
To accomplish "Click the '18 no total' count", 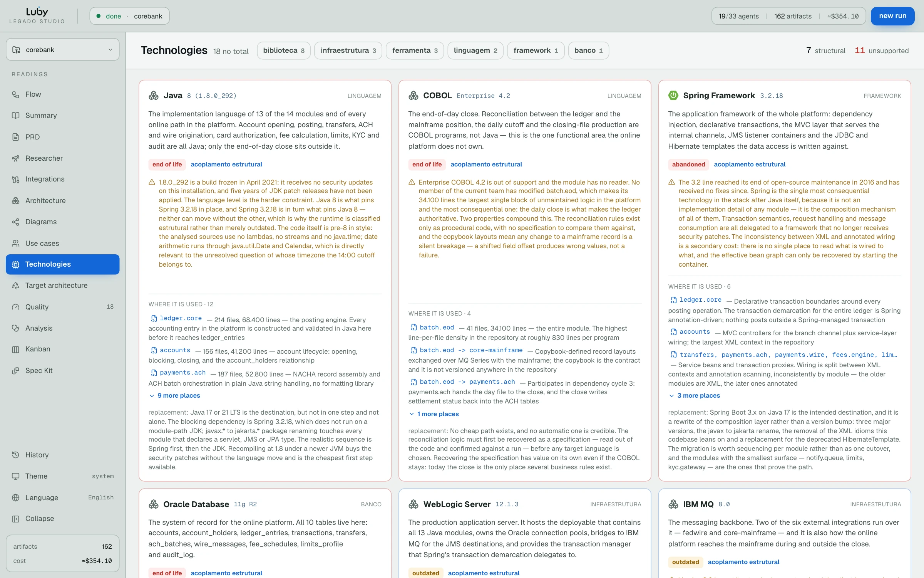I will (231, 51).
